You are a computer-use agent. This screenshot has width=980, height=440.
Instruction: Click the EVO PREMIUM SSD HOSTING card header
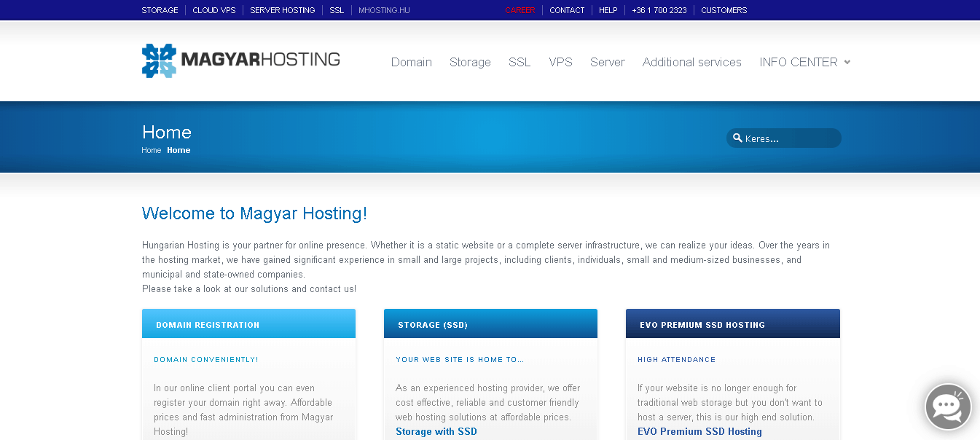click(733, 323)
